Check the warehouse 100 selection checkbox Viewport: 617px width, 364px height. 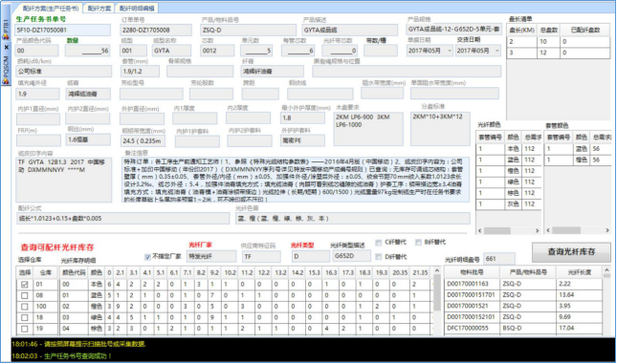coord(25,307)
